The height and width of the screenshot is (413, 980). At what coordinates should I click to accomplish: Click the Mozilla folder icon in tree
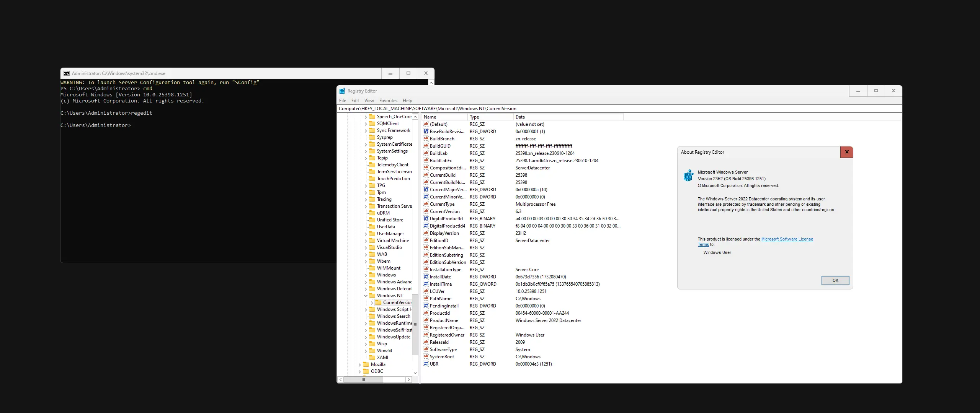pyautogui.click(x=366, y=364)
